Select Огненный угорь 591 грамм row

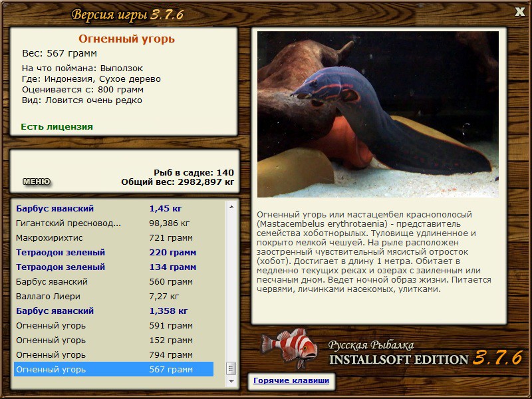point(114,325)
